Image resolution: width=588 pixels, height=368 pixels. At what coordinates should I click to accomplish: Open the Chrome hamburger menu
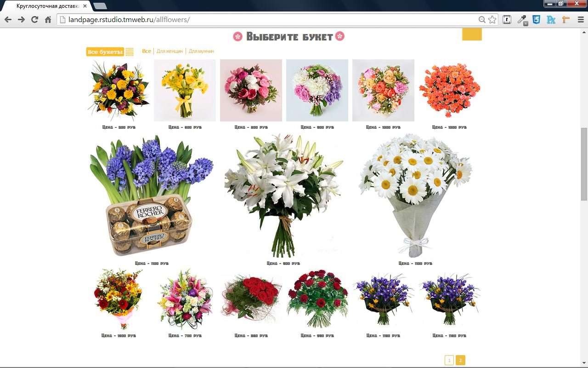pyautogui.click(x=581, y=20)
